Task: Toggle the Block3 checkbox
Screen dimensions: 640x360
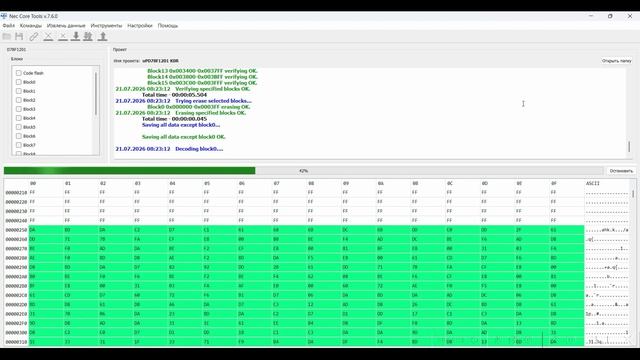Action: coord(18,109)
